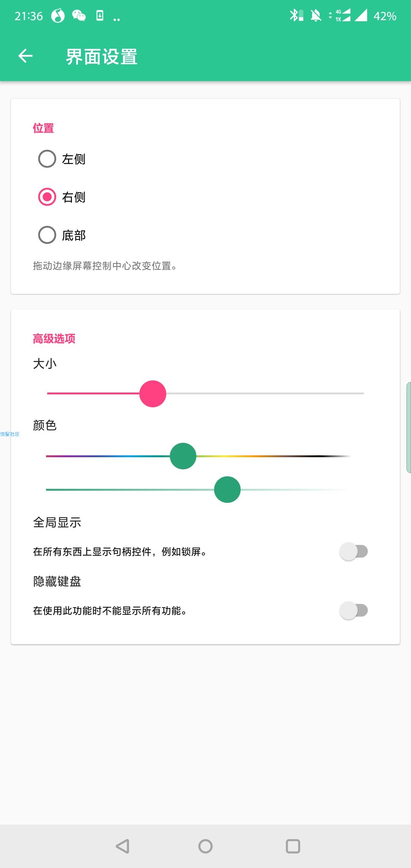Tap the download notification icon in the status bar
The height and width of the screenshot is (868, 411).
(100, 16)
